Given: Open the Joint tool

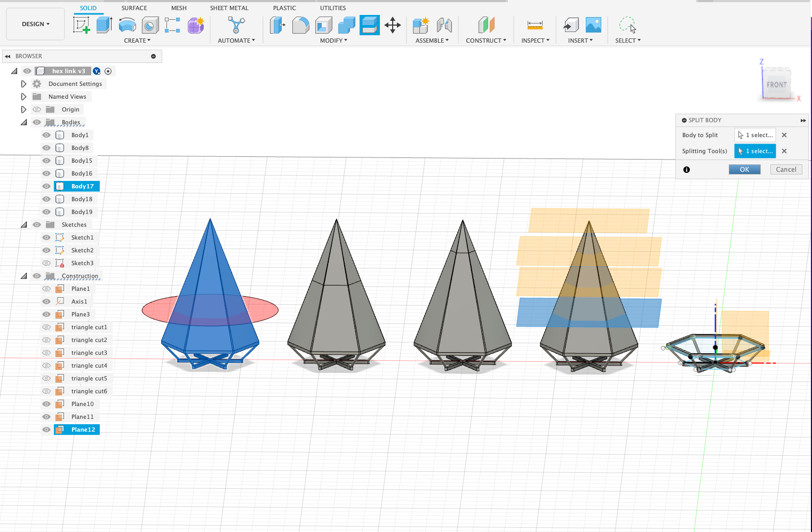Looking at the screenshot, I should [444, 25].
